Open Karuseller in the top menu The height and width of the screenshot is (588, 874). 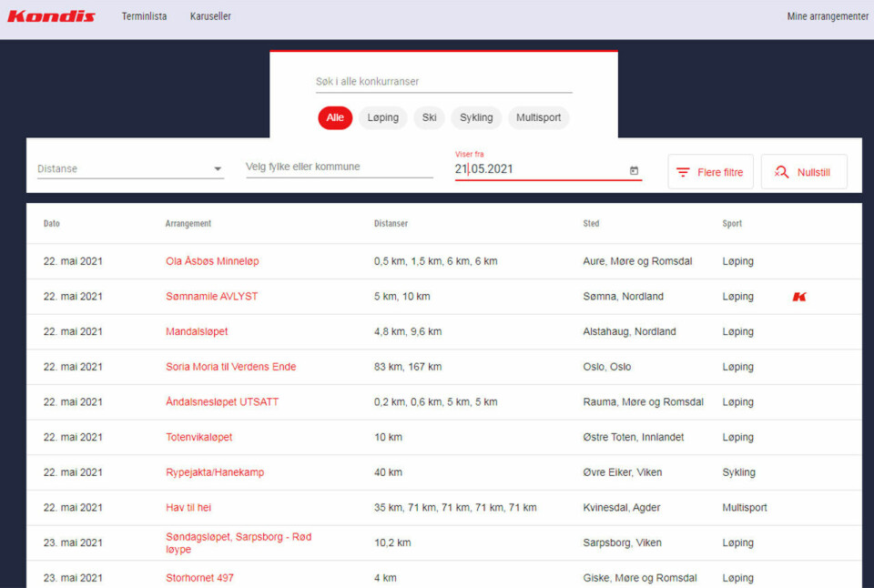click(x=210, y=16)
